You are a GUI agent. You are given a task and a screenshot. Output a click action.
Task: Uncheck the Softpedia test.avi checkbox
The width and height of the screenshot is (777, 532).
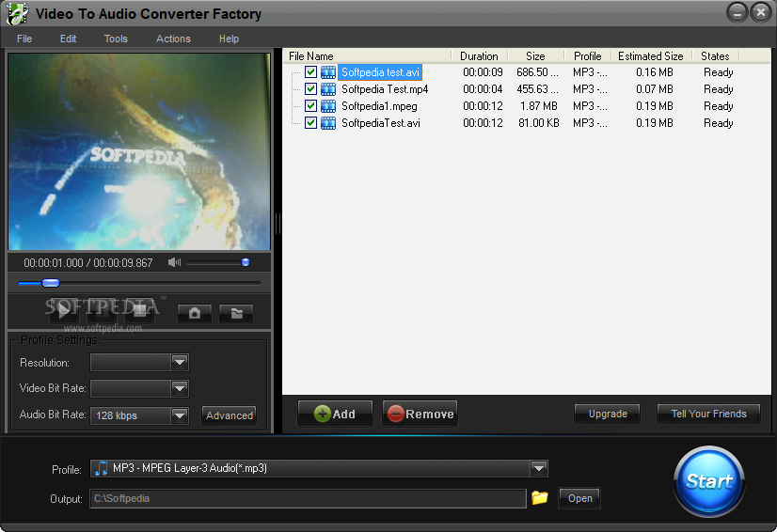(x=310, y=71)
